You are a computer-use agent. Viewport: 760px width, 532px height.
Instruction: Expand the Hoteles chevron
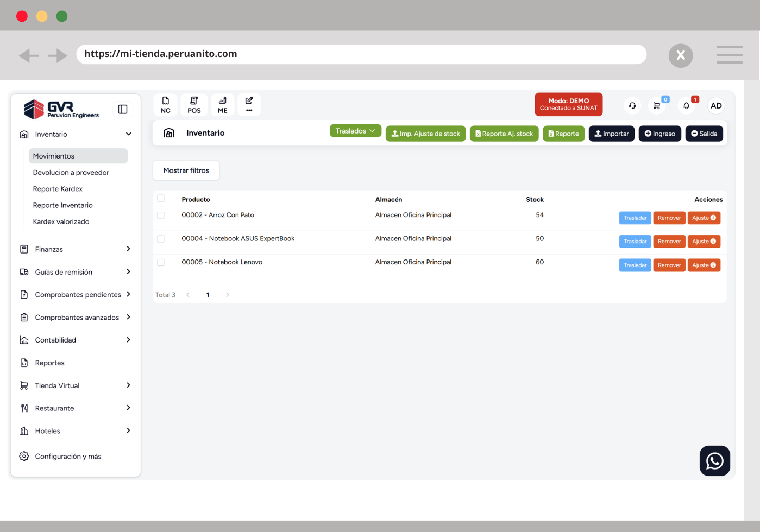(x=129, y=430)
